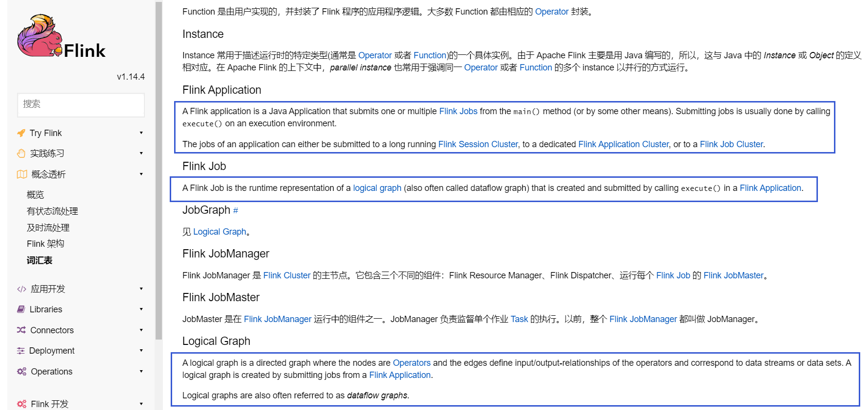Screen dimensions: 868x410
Task: Click the Flink JobManager heading
Action: click(226, 254)
